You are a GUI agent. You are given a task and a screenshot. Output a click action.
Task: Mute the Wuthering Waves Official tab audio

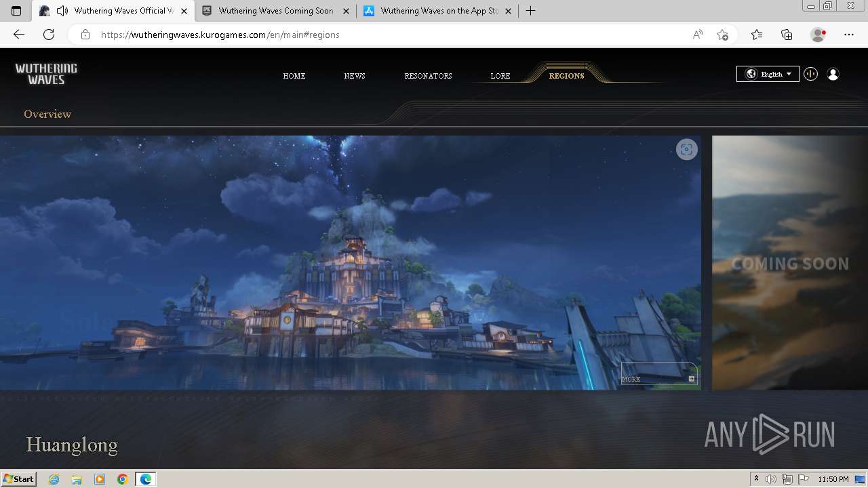tap(62, 11)
